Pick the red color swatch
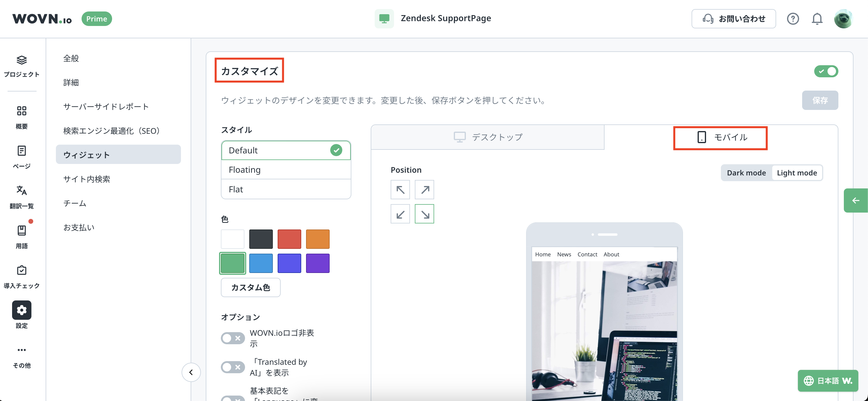The width and height of the screenshot is (868, 401). pos(289,239)
